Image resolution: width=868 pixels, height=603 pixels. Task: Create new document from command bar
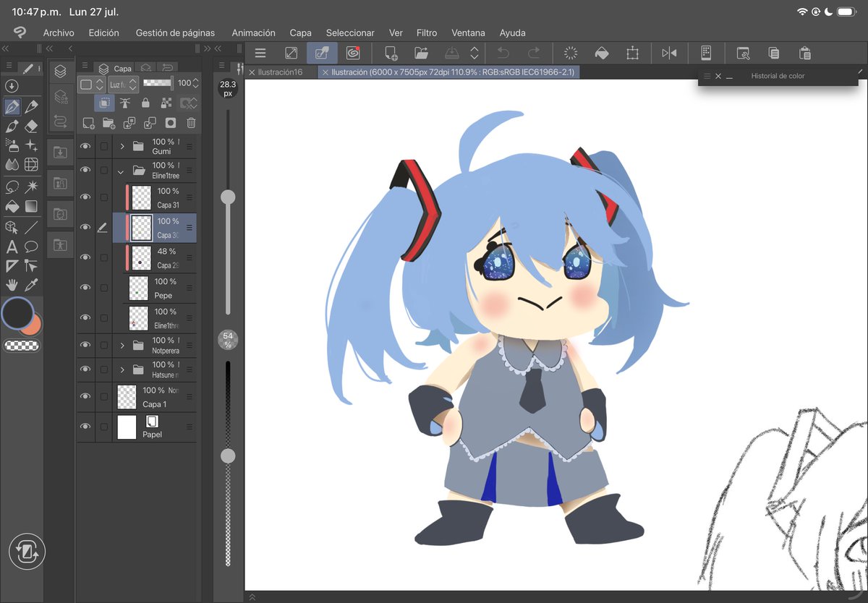click(x=391, y=53)
